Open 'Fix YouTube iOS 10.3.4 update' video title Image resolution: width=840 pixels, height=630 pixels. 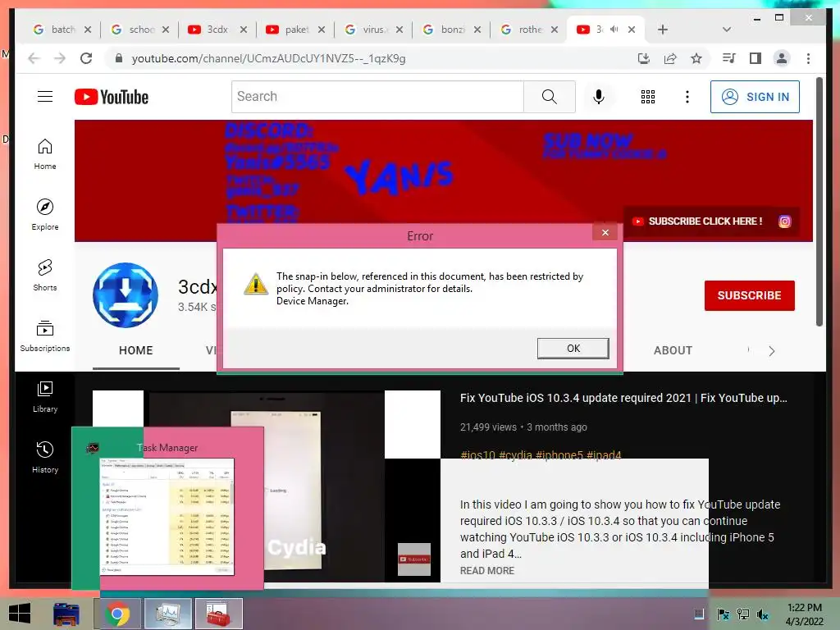623,398
